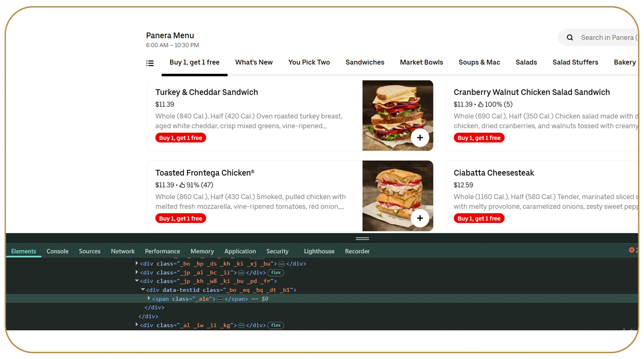Open the Salad Stuffers tab
This screenshot has width=644, height=359.
click(x=575, y=62)
